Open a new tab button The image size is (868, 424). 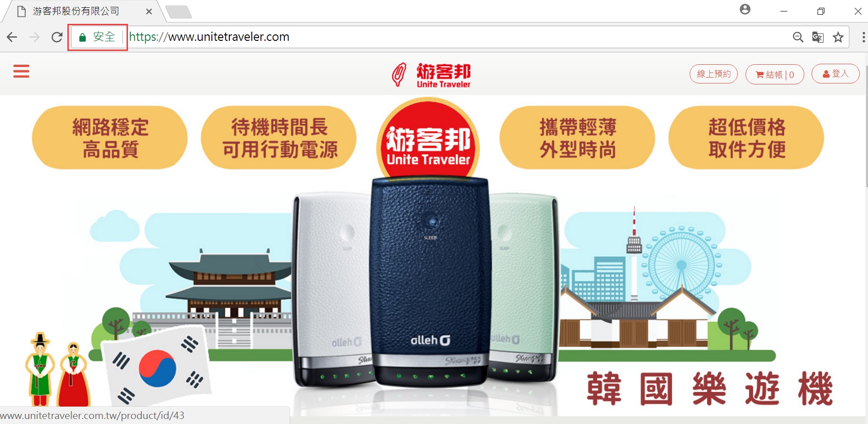[179, 12]
